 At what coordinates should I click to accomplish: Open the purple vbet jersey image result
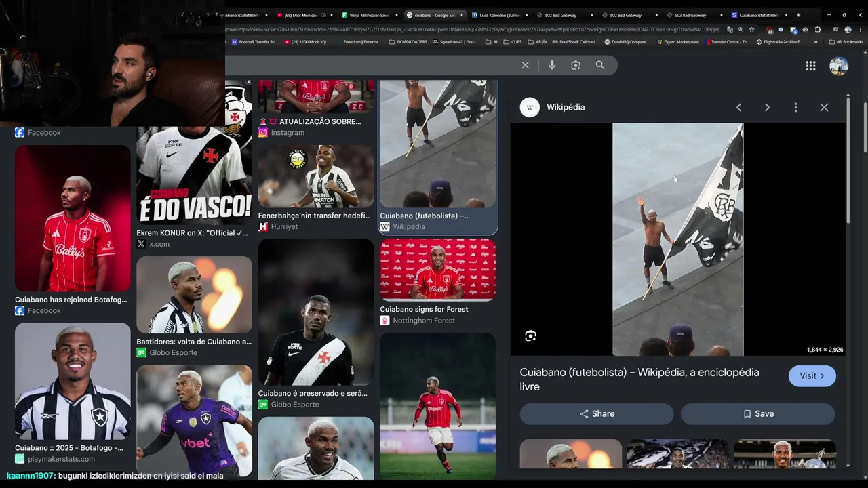tap(194, 421)
